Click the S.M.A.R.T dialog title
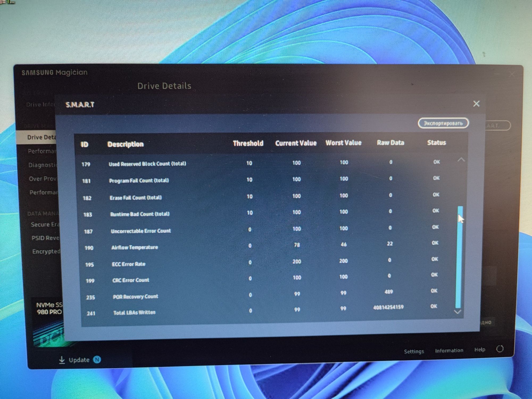The width and height of the screenshot is (532, 399). pos(80,105)
